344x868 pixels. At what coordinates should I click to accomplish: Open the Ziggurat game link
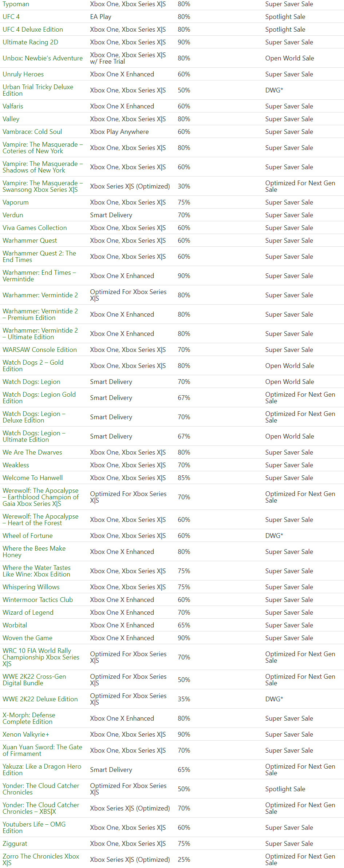coord(15,844)
